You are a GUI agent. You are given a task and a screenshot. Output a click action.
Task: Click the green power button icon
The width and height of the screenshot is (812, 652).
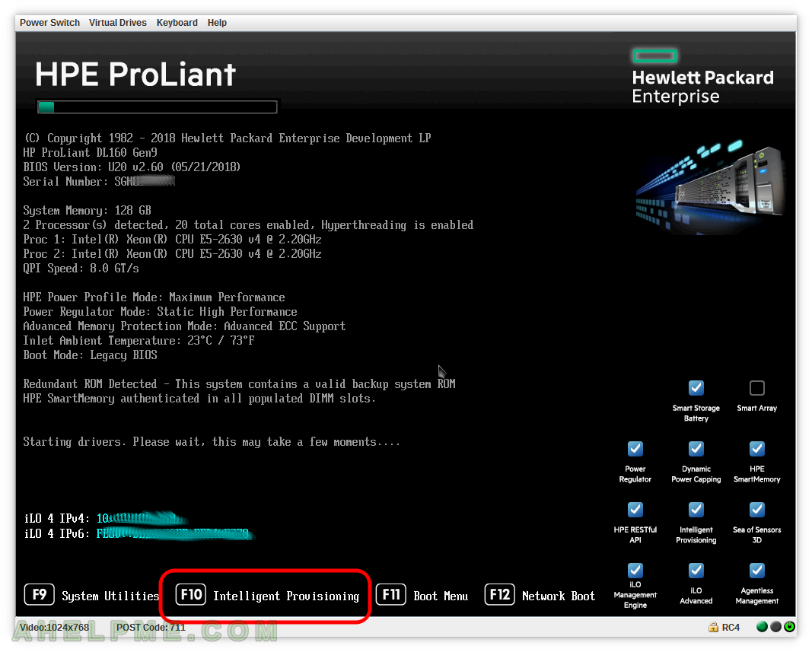pos(789,627)
